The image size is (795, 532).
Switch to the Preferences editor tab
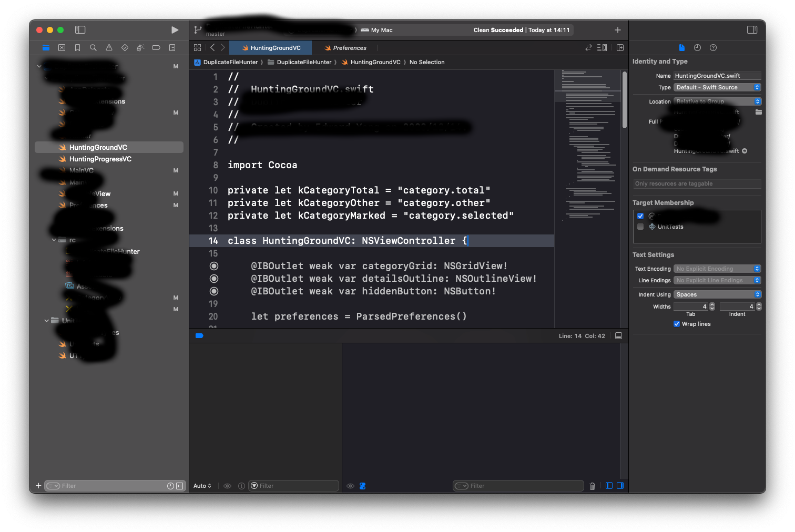pos(349,48)
